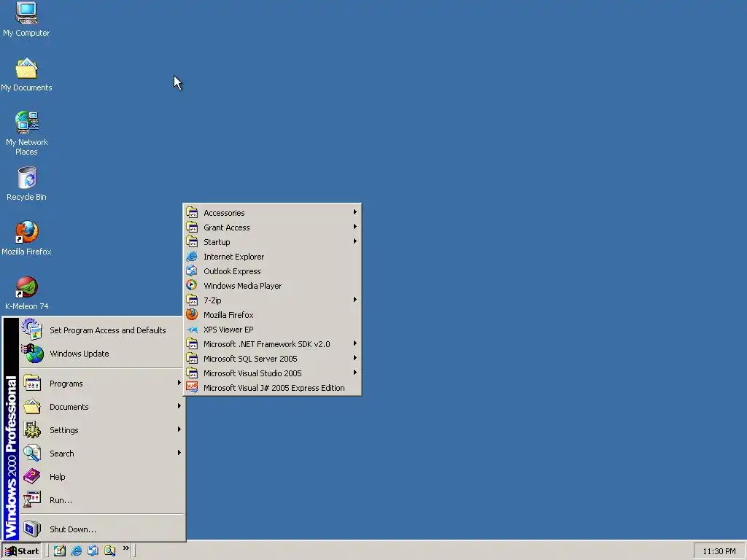The image size is (747, 560).
Task: Expand Microsoft Visual Studio 2005 submenu arrow
Action: pos(355,373)
